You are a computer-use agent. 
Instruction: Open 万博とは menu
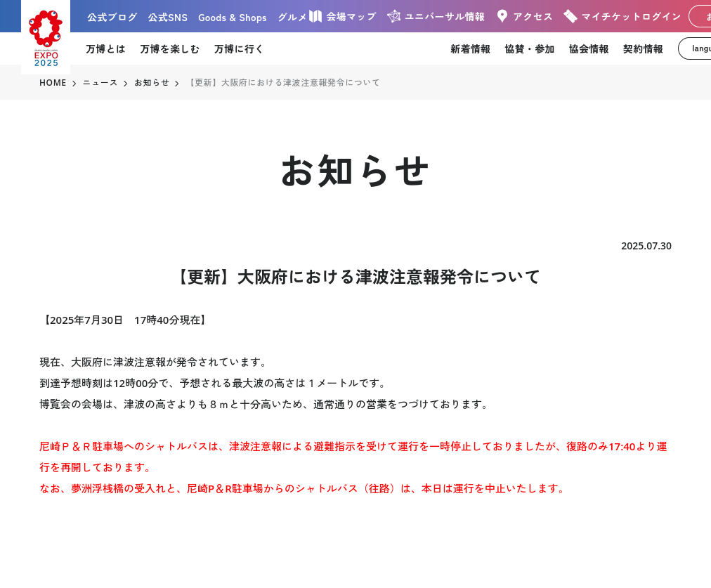[x=105, y=49]
